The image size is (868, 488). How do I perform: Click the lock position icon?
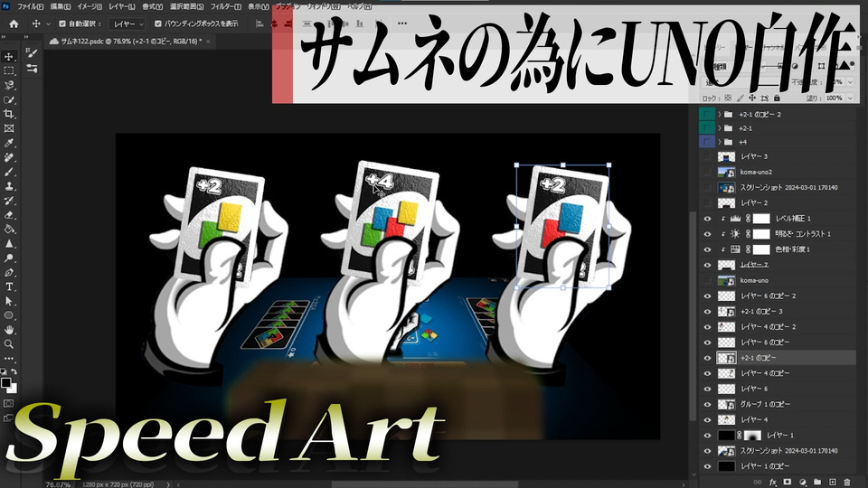[752, 98]
